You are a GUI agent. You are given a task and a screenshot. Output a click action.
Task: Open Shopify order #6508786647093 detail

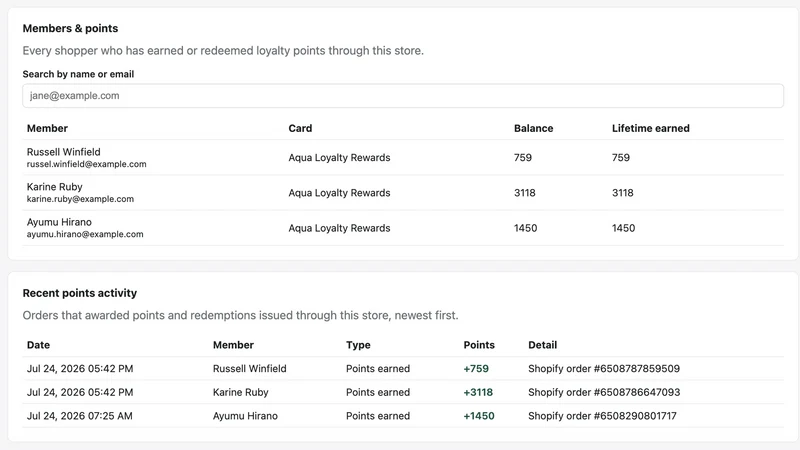pos(604,392)
